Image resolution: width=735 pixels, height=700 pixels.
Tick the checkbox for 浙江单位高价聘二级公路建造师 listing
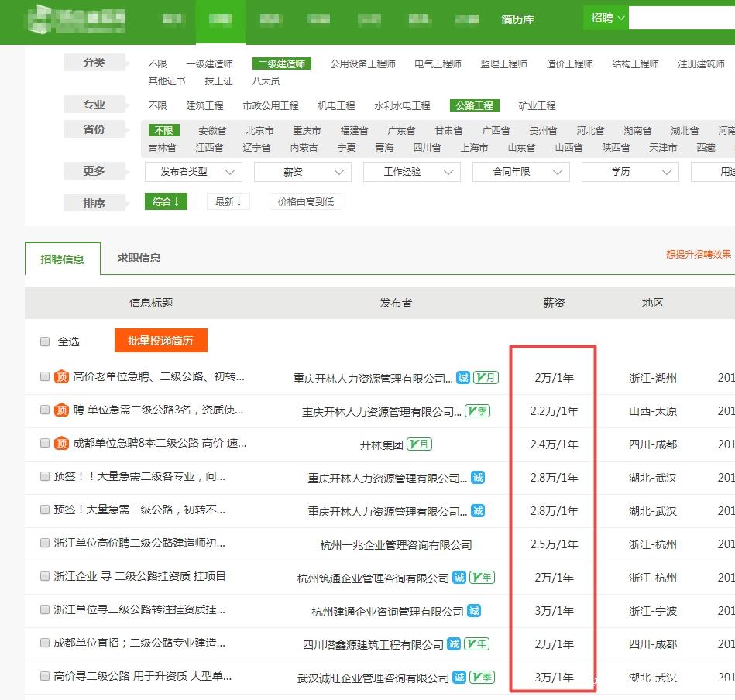(45, 543)
